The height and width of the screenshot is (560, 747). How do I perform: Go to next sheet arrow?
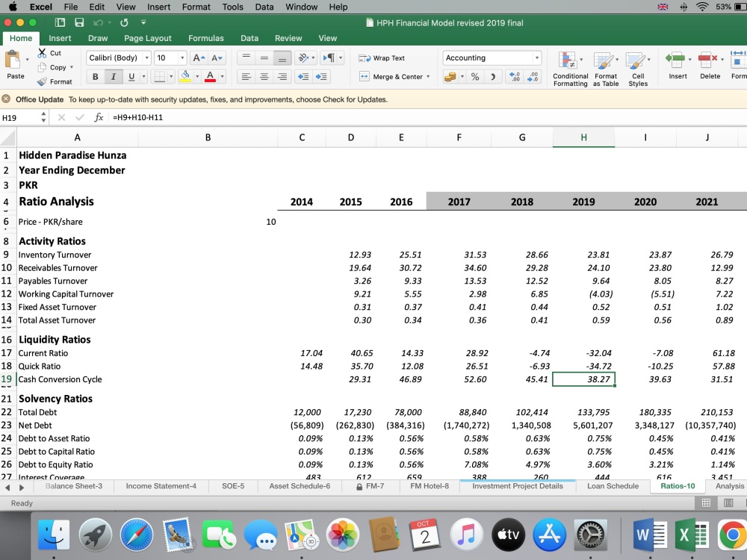[22, 487]
